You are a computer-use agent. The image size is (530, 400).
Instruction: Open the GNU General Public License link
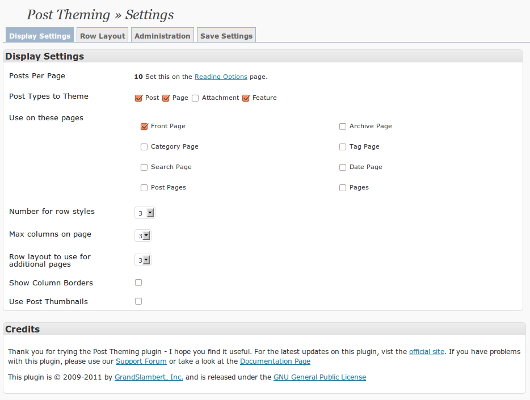[x=319, y=377]
